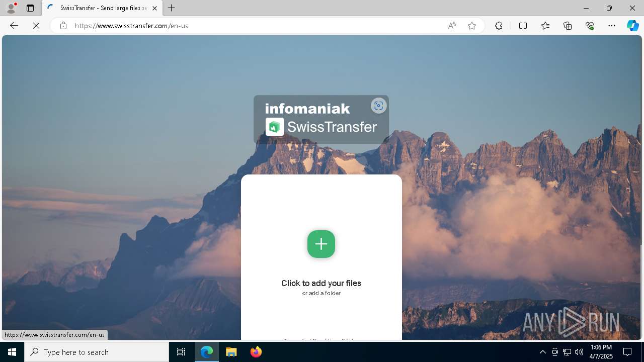This screenshot has width=644, height=362.
Task: Open the visual search icon on logo
Action: [378, 106]
